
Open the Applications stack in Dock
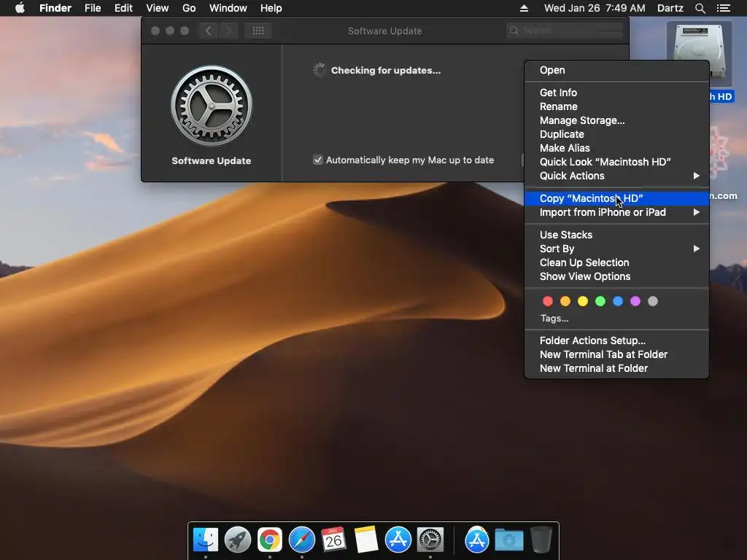pyautogui.click(x=477, y=540)
